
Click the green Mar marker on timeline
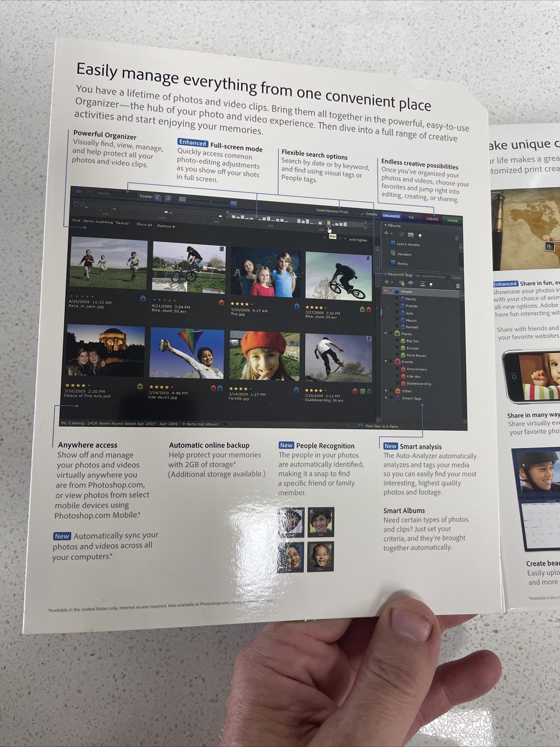[x=329, y=223]
